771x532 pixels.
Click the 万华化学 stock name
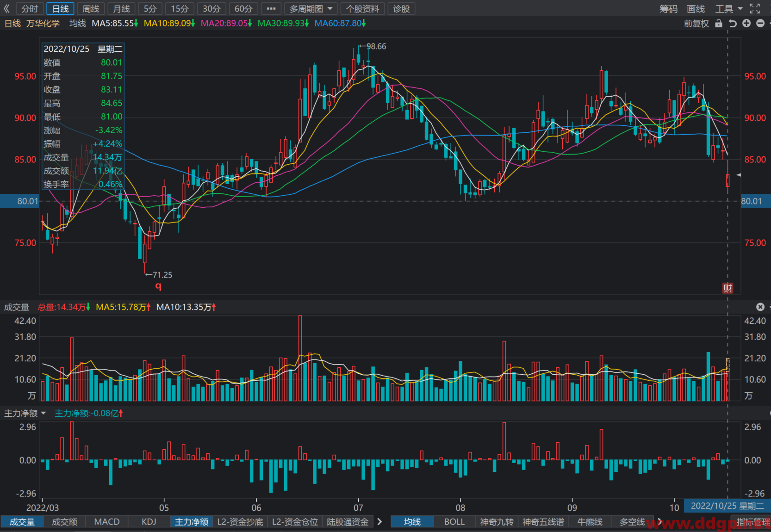point(43,23)
